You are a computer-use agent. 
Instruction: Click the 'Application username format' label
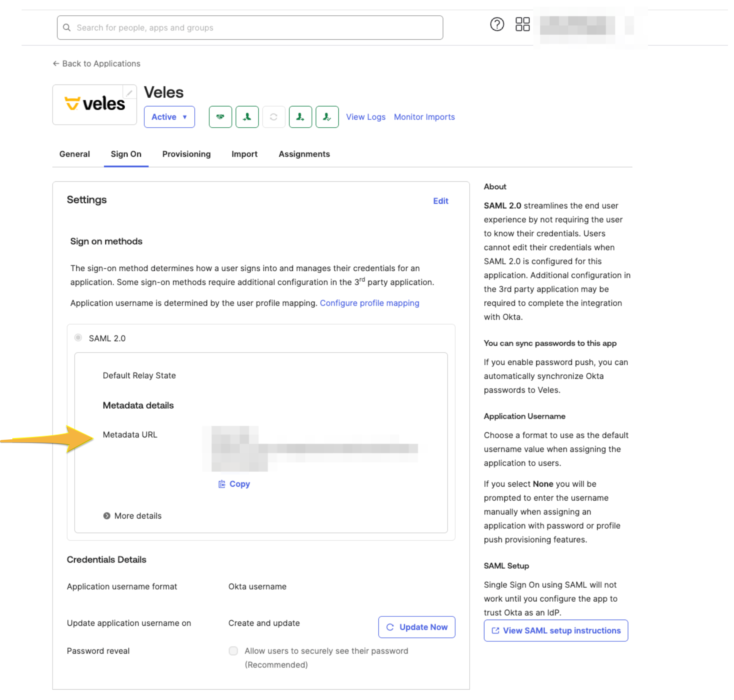coord(122,586)
